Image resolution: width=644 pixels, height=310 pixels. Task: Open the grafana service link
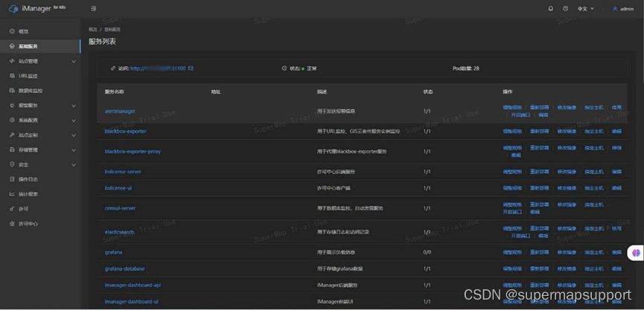[113, 252]
